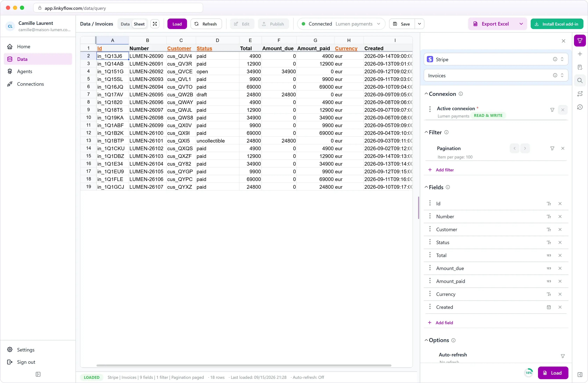Screen dimensions: 588x383
Task: Click the Load button at panel bottom
Action: 553,373
